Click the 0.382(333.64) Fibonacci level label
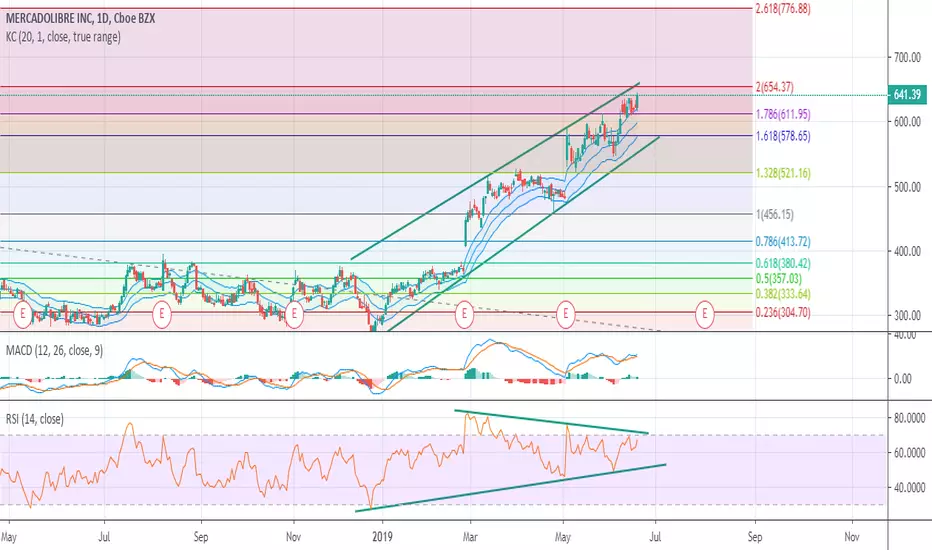This screenshot has height=550, width=932. (x=783, y=294)
